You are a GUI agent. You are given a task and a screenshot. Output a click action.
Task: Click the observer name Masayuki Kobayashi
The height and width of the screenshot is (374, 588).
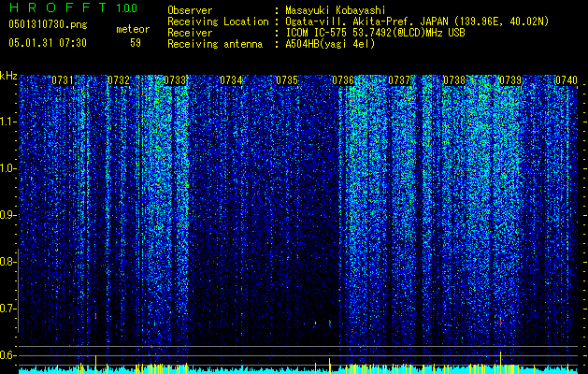pos(336,11)
